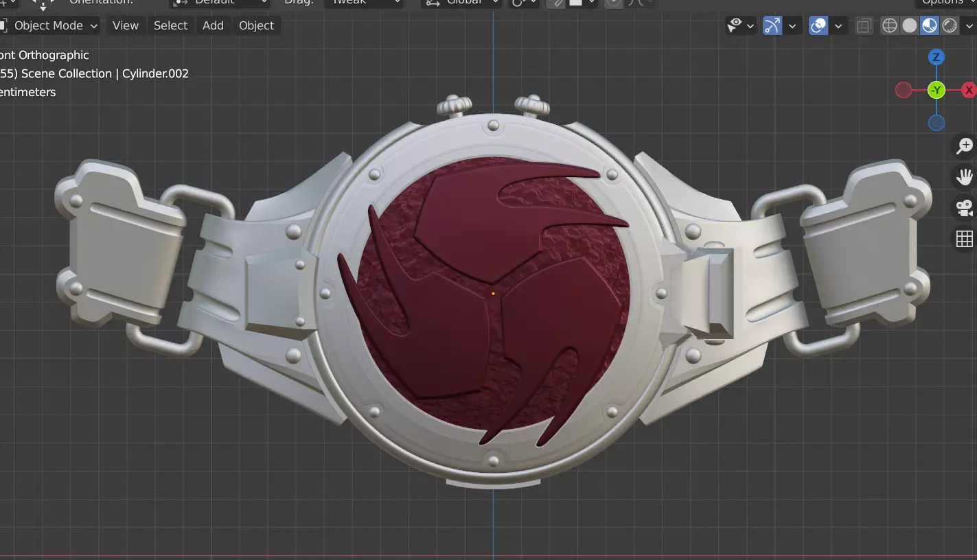
Task: Open the Object menu
Action: [x=257, y=25]
